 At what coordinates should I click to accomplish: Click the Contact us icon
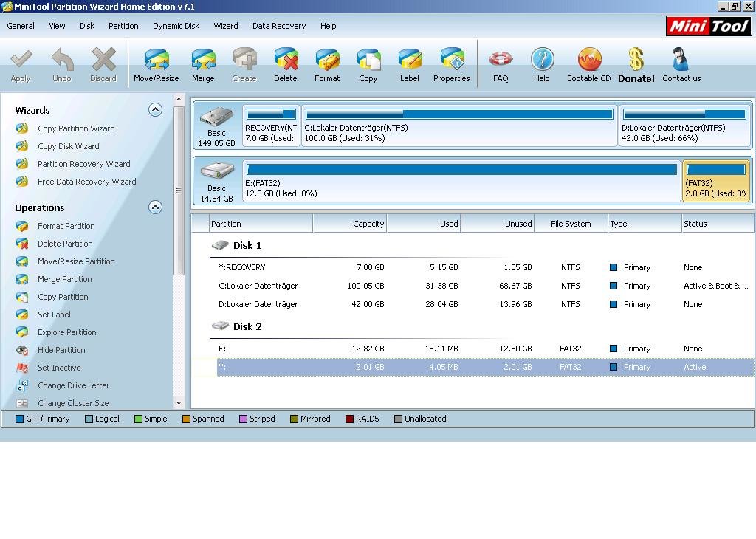681,59
